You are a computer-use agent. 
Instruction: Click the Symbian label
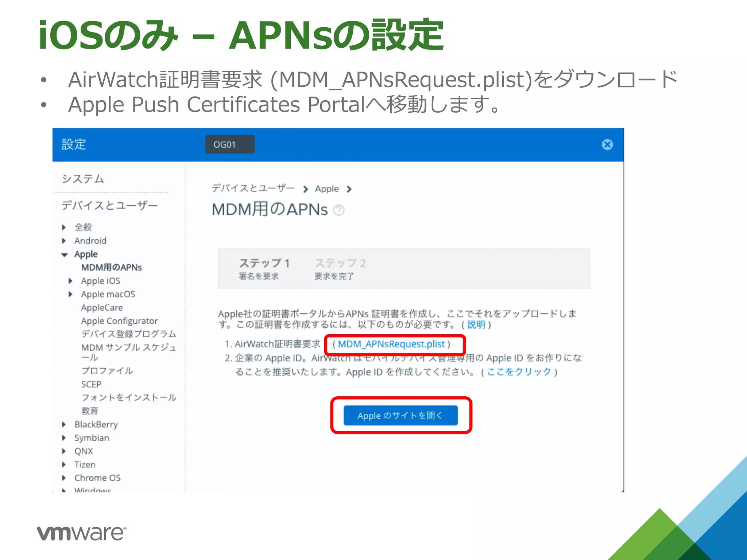(x=92, y=438)
